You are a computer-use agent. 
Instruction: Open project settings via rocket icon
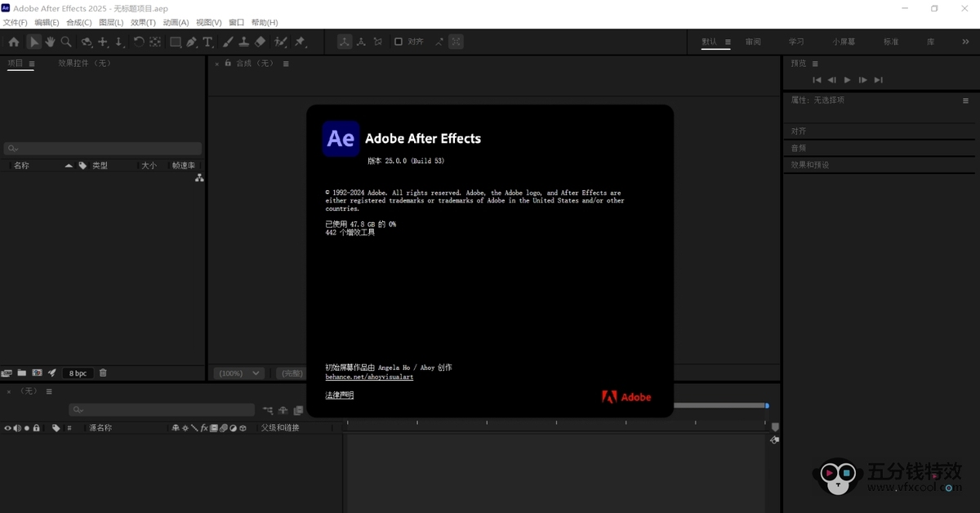(x=52, y=373)
